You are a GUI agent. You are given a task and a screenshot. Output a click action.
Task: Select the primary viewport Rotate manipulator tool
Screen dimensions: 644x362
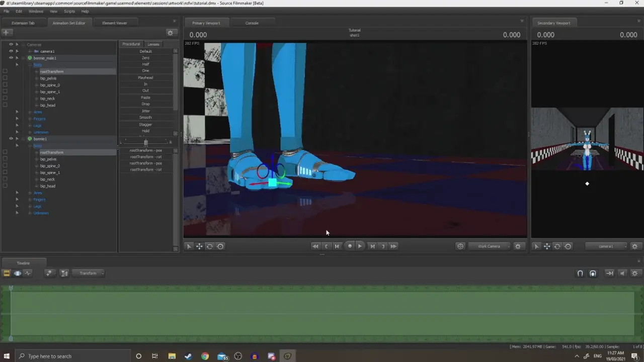pyautogui.click(x=210, y=246)
